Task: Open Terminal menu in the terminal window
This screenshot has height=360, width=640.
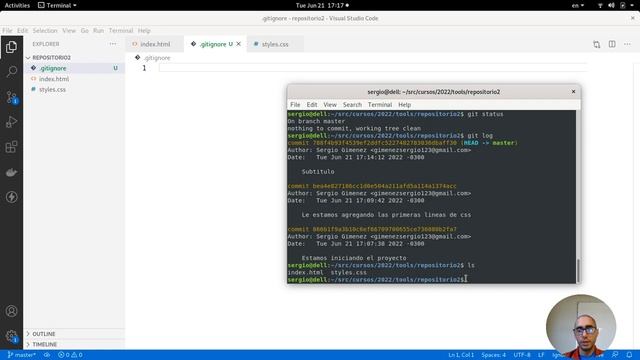Action: pos(380,105)
